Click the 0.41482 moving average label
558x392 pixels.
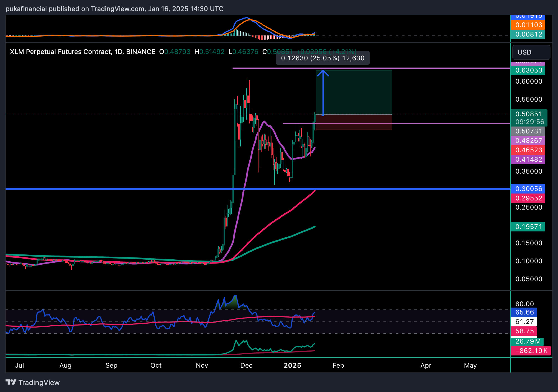(x=528, y=159)
